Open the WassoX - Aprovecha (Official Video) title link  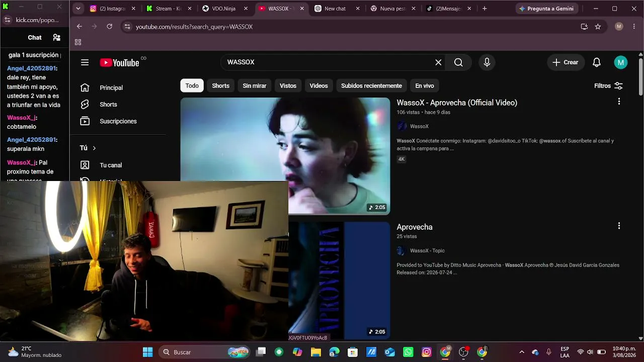457,103
